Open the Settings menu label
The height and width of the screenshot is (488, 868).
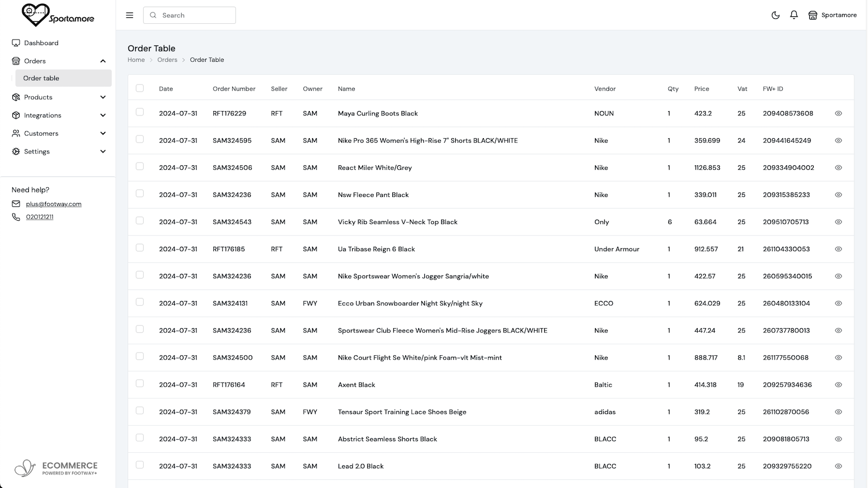coord(37,151)
